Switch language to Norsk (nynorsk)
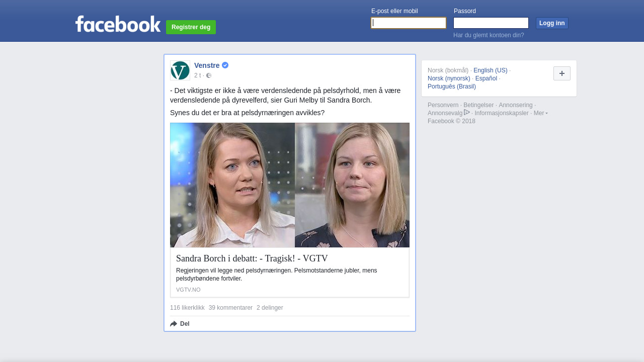The width and height of the screenshot is (644, 362). click(x=449, y=78)
